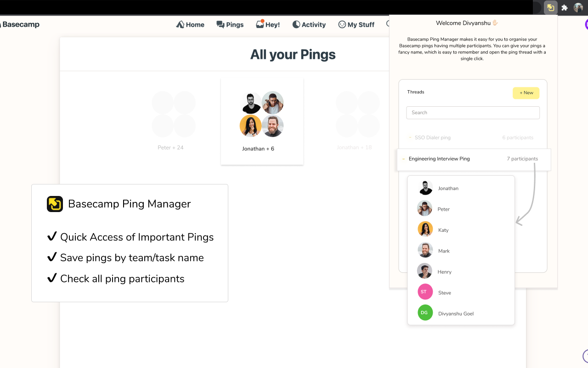Open the Pings menu

point(230,24)
